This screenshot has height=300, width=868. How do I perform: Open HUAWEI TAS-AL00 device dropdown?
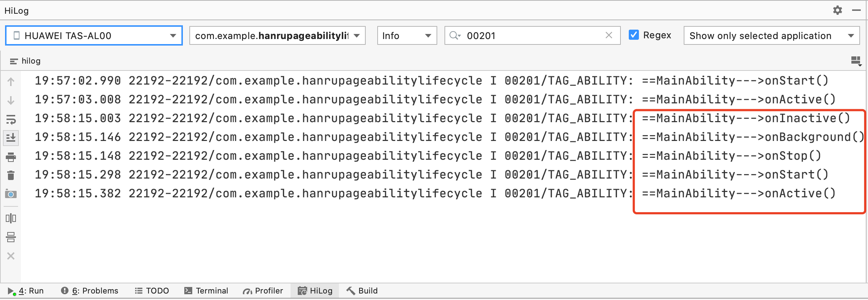pos(94,35)
